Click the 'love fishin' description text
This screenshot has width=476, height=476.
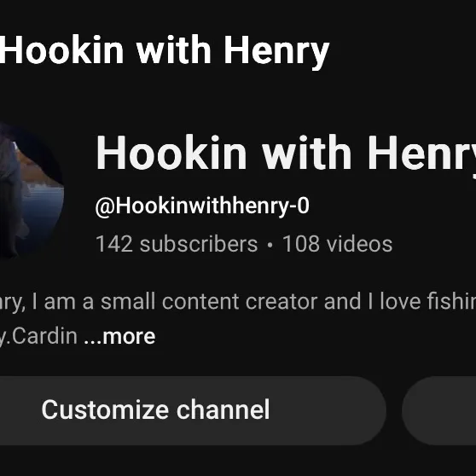tap(428, 302)
